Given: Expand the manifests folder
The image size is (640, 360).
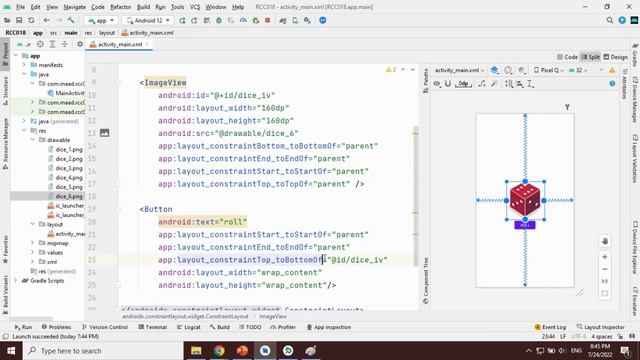Looking at the screenshot, I should 24,65.
